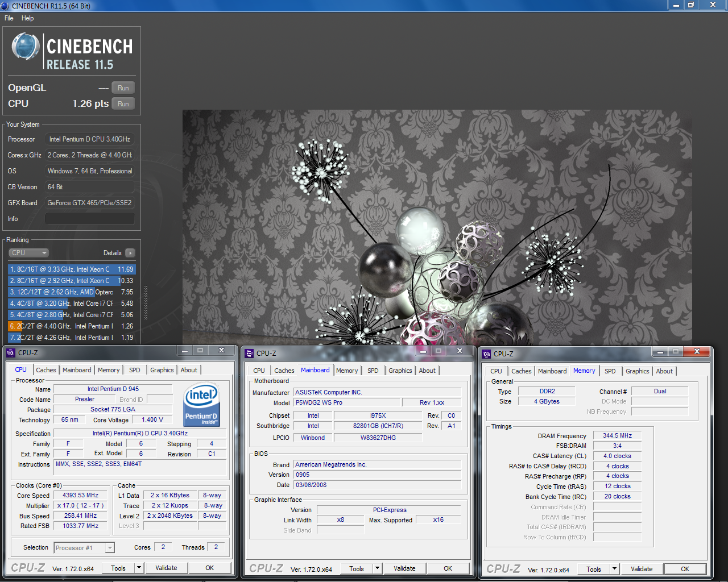Click Validate in right CPU-Z window

(642, 569)
